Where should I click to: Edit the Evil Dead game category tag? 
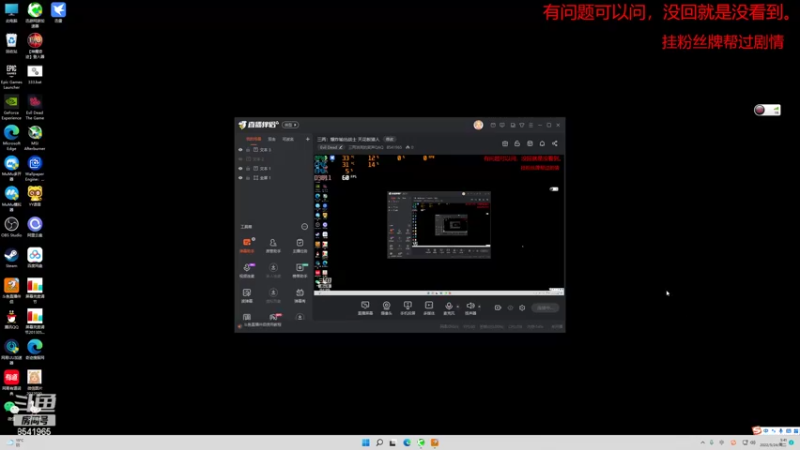pyautogui.click(x=331, y=147)
